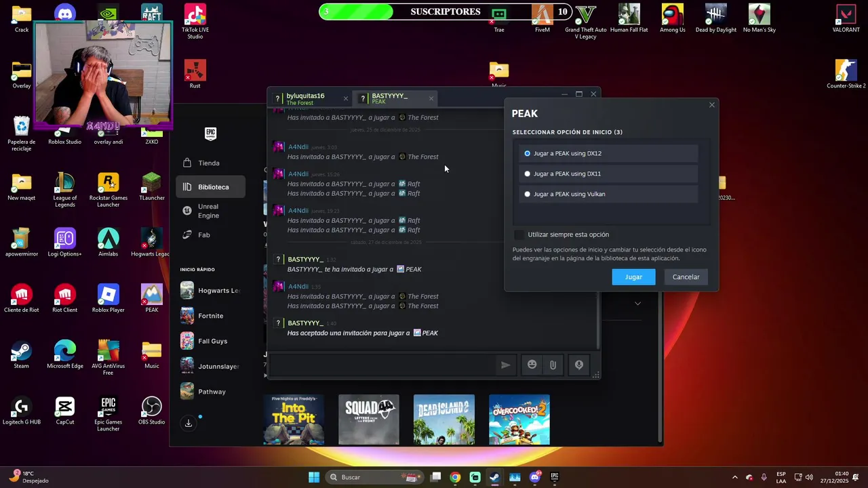Select Jugar a PEAK using DX12 option

608,153
